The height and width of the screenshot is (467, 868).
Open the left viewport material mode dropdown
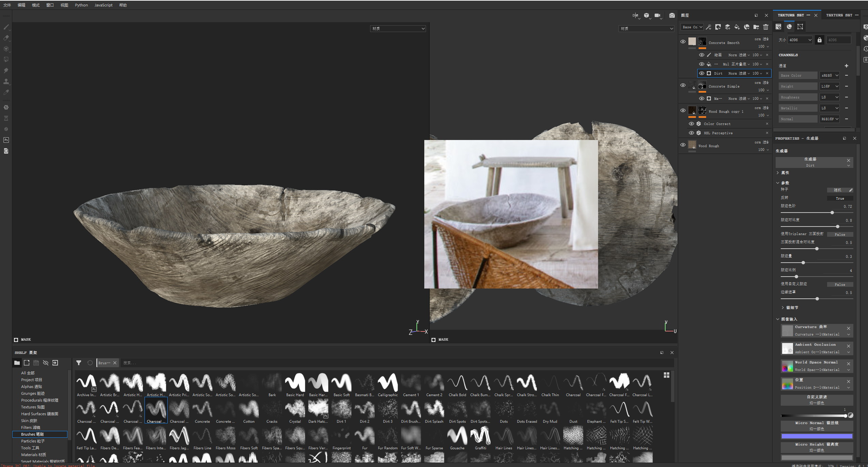coord(397,29)
